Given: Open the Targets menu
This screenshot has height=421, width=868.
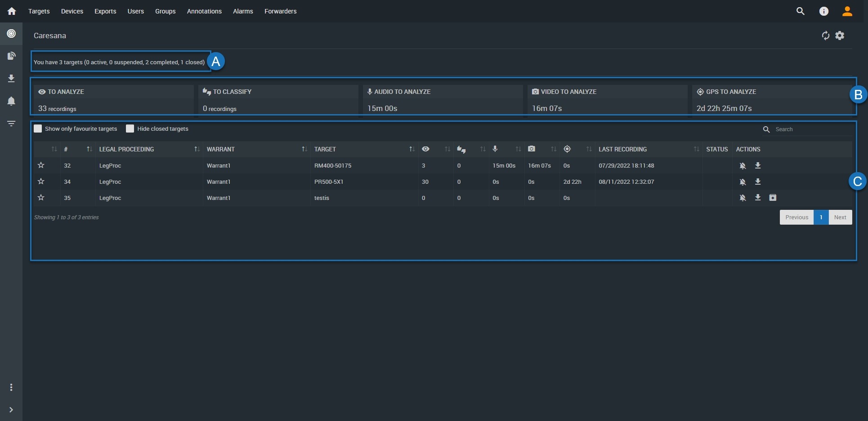Looking at the screenshot, I should (39, 11).
